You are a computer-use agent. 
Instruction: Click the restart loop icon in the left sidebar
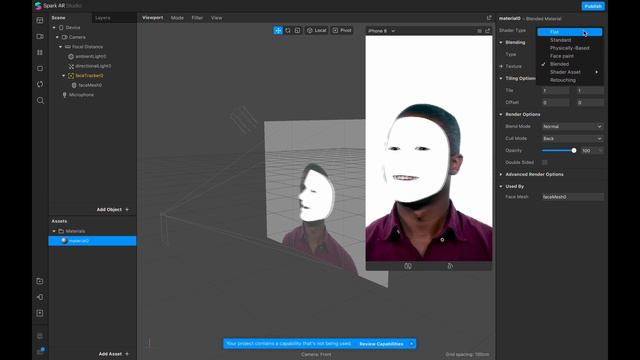(40, 84)
